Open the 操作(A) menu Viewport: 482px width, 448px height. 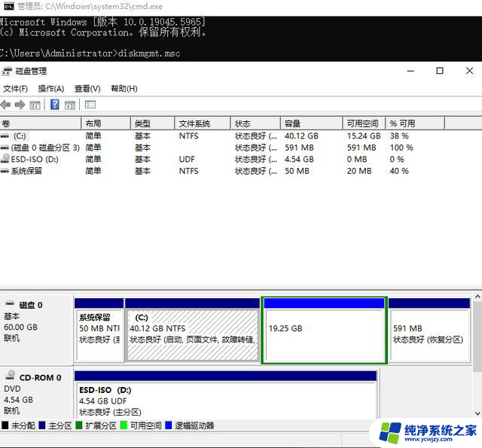pos(51,89)
